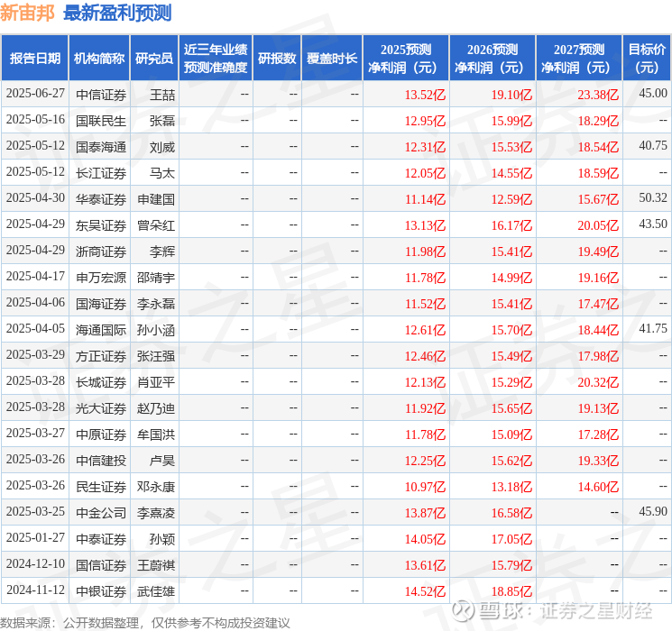Select the 长城证券 institution cell
Image resolution: width=672 pixels, height=631 pixels.
(101, 382)
